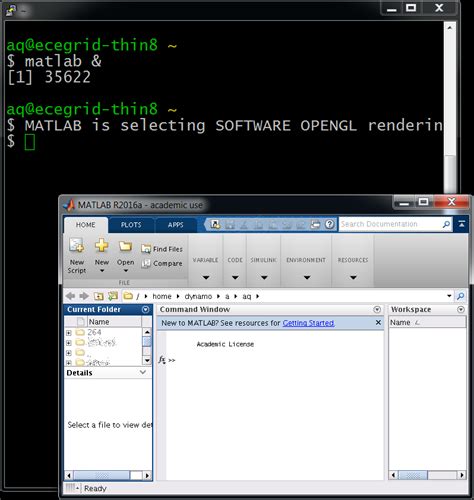Expand the third folder in Current Folder
Viewport: 474px width, 500px height.
coord(69,353)
